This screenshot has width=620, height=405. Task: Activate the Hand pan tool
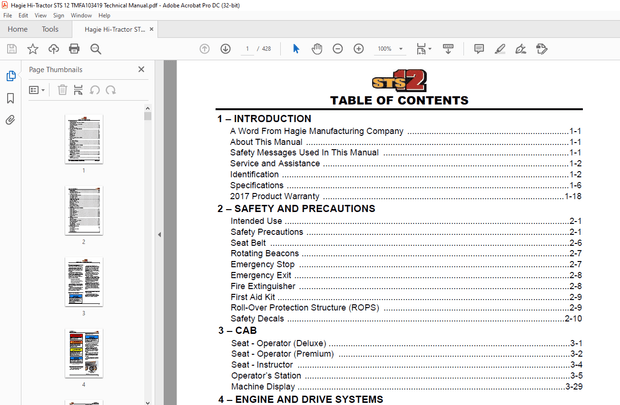click(x=317, y=49)
